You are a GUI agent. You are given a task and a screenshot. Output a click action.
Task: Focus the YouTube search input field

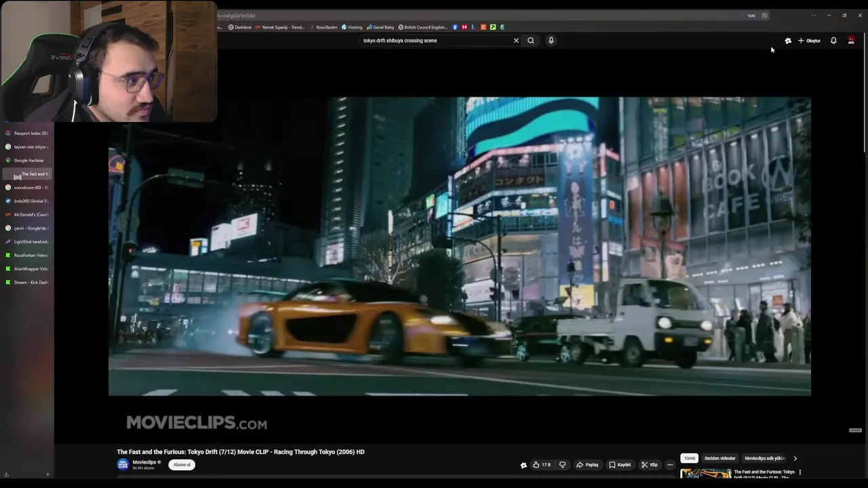tap(434, 41)
